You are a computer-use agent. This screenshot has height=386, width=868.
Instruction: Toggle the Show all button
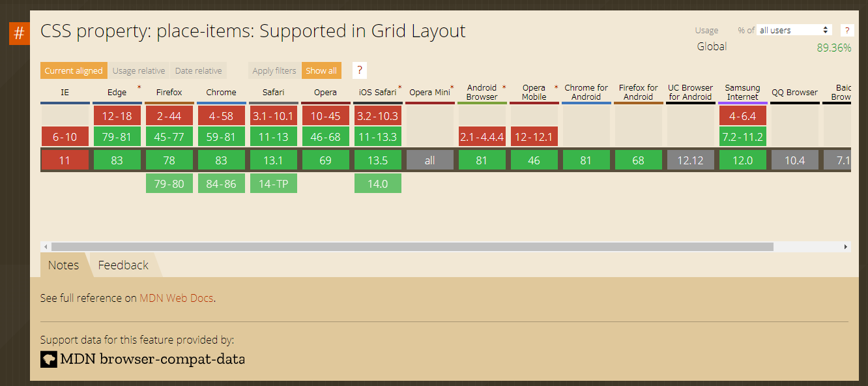321,70
